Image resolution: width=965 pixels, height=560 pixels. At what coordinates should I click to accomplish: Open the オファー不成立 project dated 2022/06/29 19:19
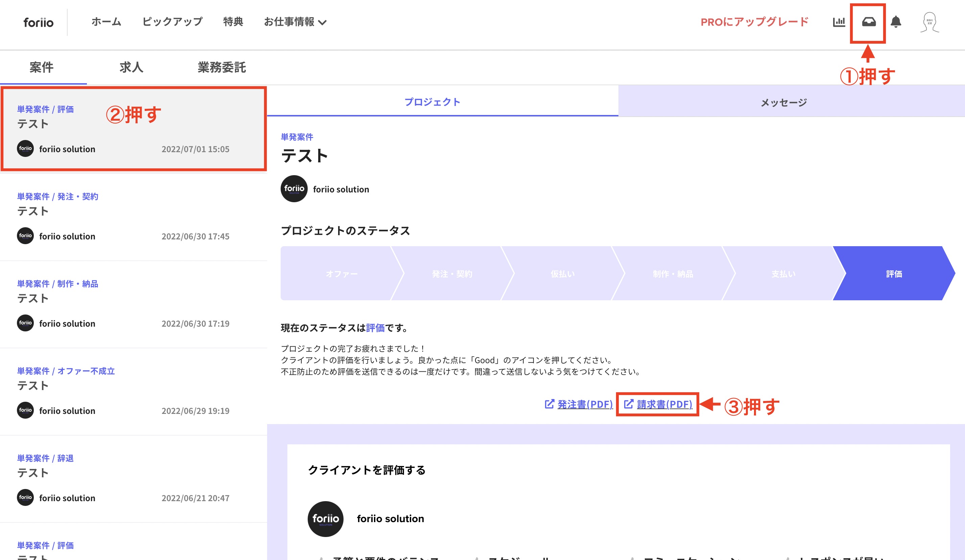[x=134, y=392]
